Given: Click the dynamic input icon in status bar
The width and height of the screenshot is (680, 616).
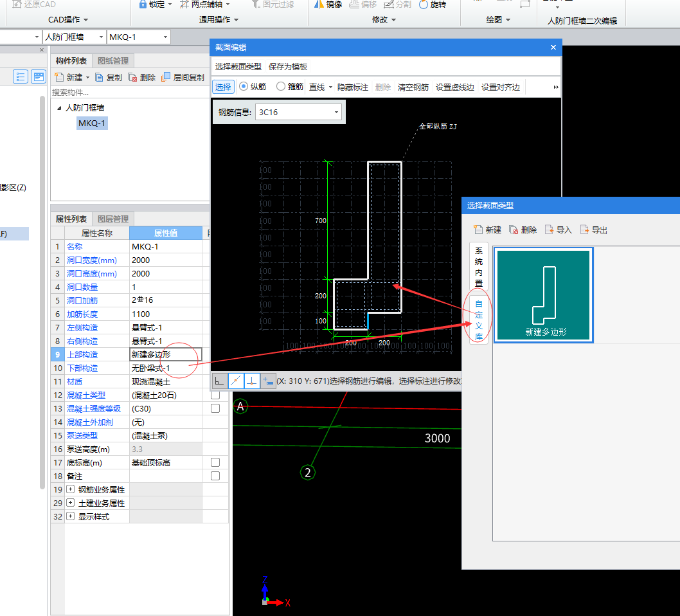Looking at the screenshot, I should click(268, 381).
